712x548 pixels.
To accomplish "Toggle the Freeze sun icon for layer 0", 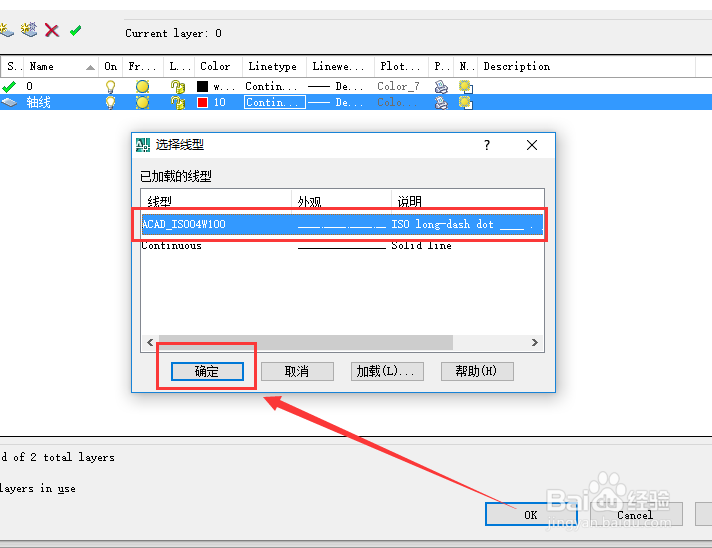I will pyautogui.click(x=143, y=86).
